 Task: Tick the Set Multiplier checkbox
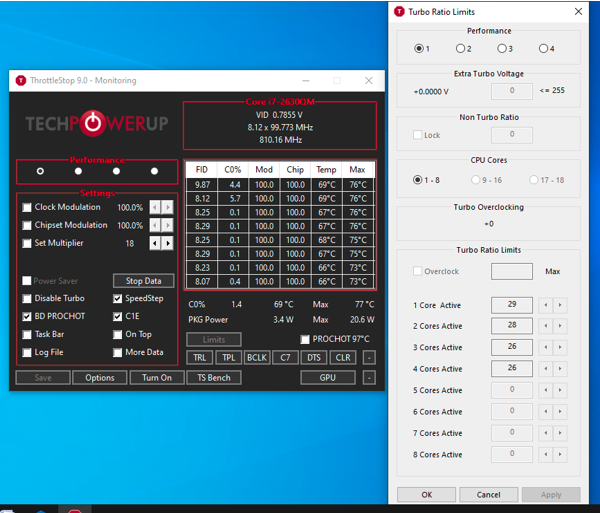(27, 243)
